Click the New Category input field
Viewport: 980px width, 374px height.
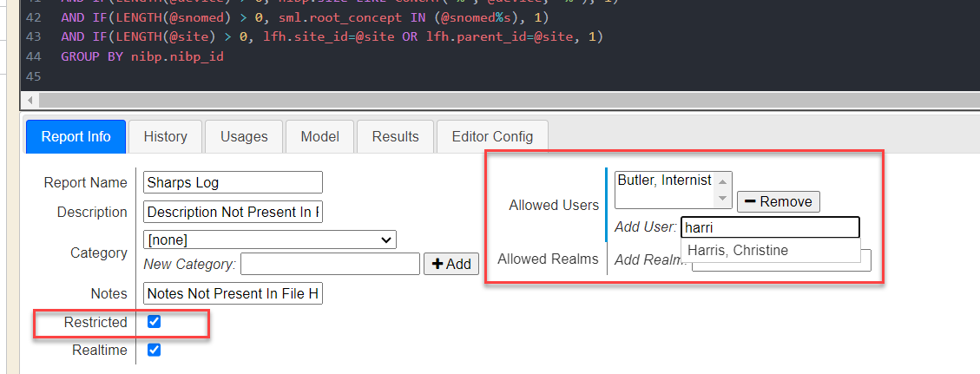(330, 264)
